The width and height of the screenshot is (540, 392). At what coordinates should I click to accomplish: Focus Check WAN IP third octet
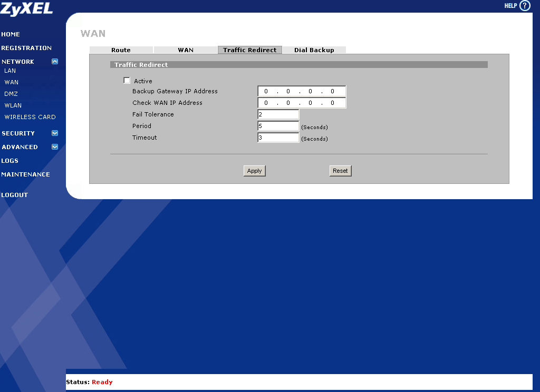pyautogui.click(x=310, y=103)
